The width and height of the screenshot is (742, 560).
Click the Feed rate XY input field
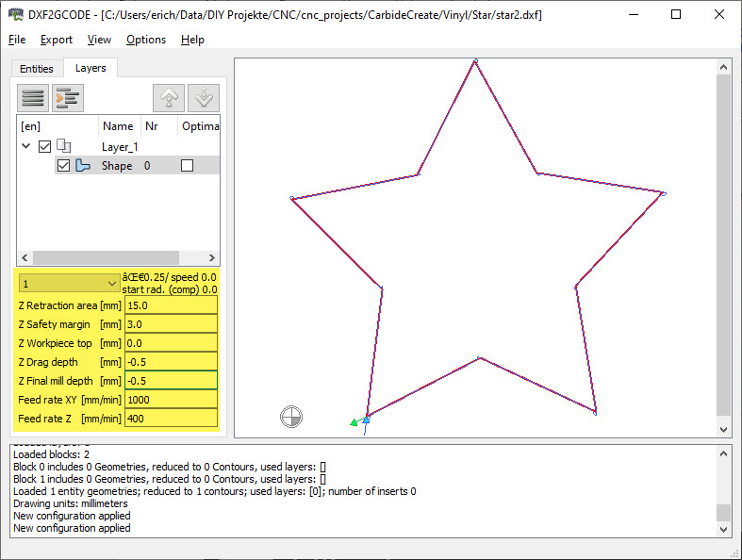170,400
